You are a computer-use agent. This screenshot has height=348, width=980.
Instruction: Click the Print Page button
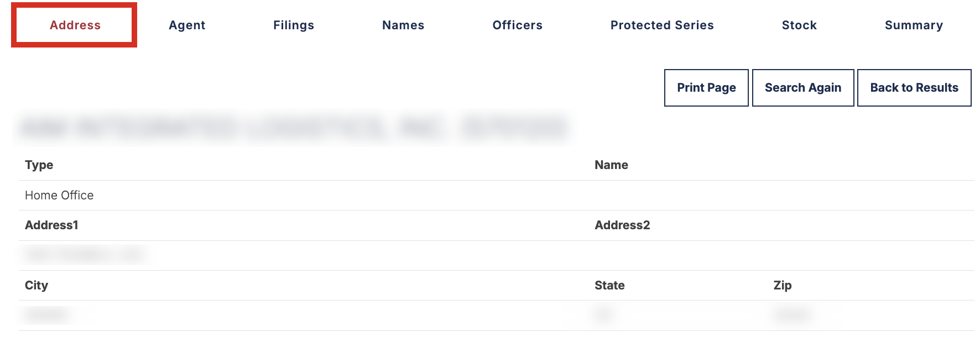pos(706,88)
